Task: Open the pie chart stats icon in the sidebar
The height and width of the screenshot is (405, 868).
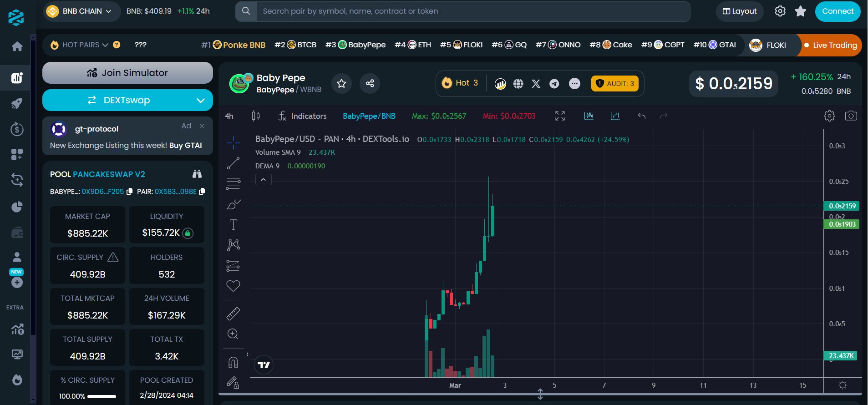Action: pyautogui.click(x=17, y=207)
